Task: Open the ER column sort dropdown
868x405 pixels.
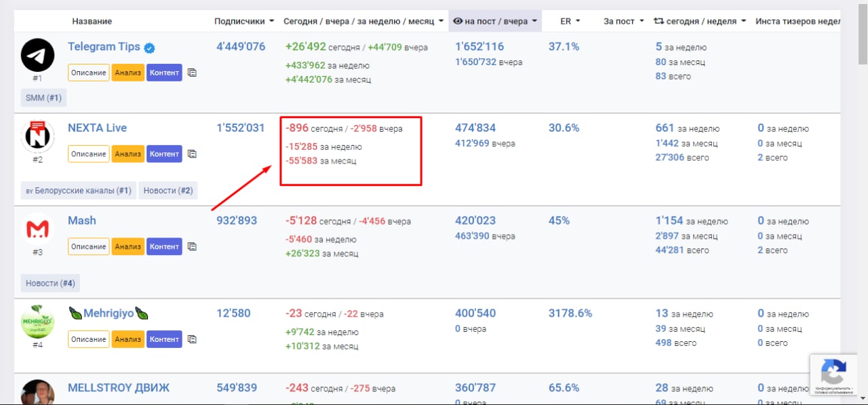Action: (570, 21)
